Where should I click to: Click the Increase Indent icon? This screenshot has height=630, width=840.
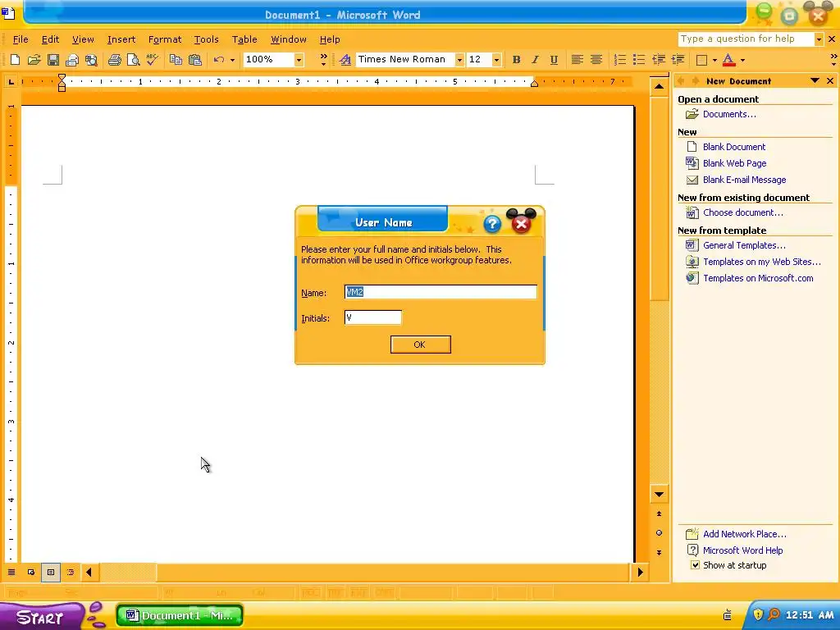tap(678, 59)
